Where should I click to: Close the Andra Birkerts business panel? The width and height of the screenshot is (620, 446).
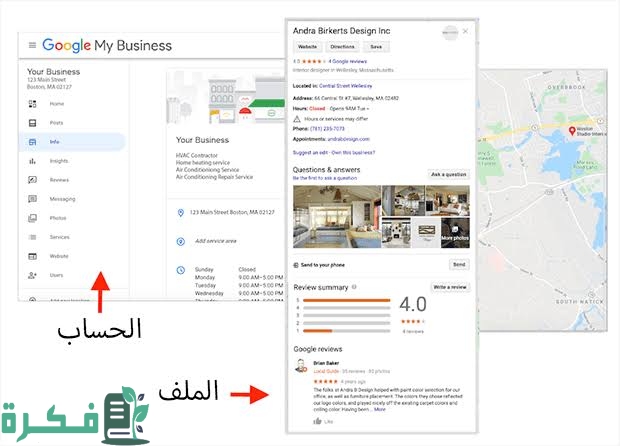465,31
